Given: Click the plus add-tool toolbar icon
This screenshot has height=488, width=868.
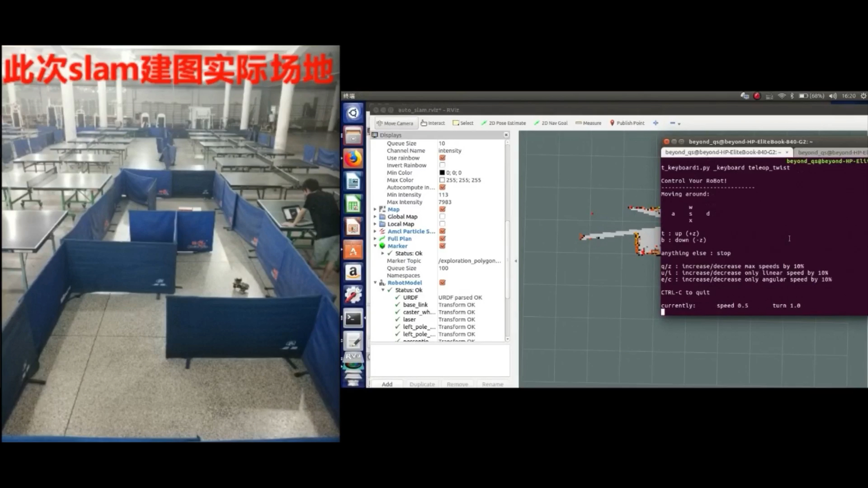Looking at the screenshot, I should coord(656,123).
